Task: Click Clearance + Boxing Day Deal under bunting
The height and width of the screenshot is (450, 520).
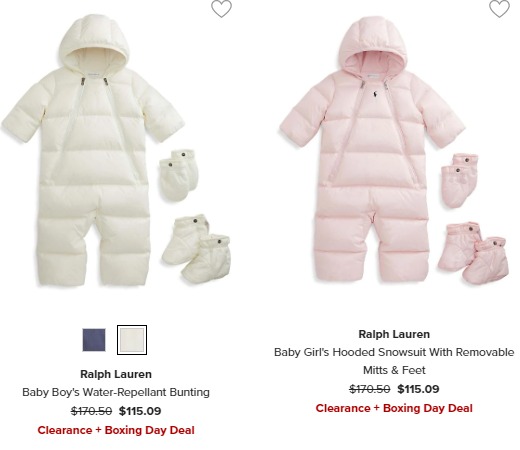Action: pos(116,430)
